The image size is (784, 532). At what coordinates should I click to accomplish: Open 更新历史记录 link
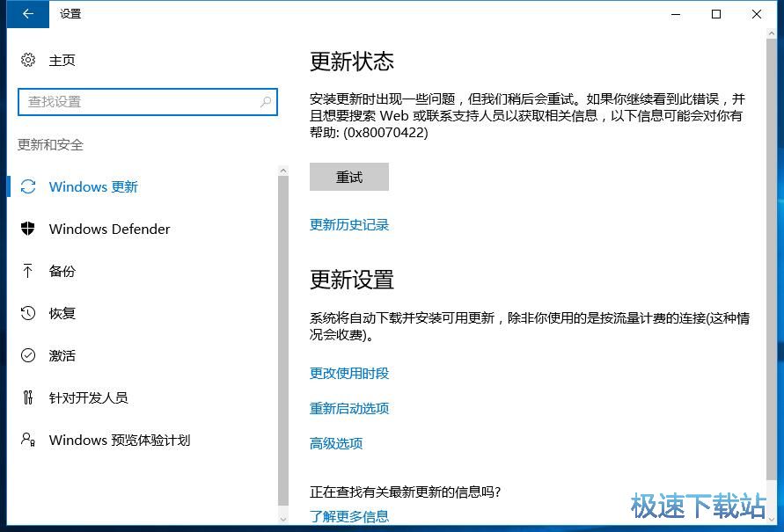pos(349,225)
